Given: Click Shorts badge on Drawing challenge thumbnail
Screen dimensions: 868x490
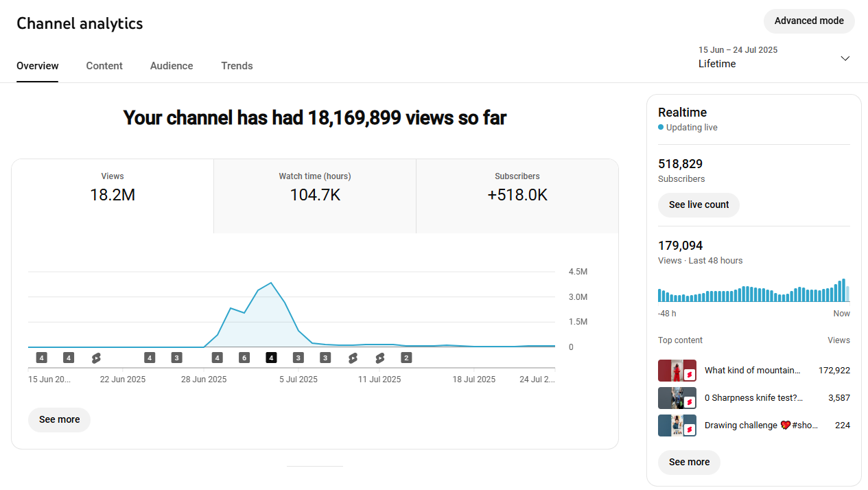Looking at the screenshot, I should (690, 430).
